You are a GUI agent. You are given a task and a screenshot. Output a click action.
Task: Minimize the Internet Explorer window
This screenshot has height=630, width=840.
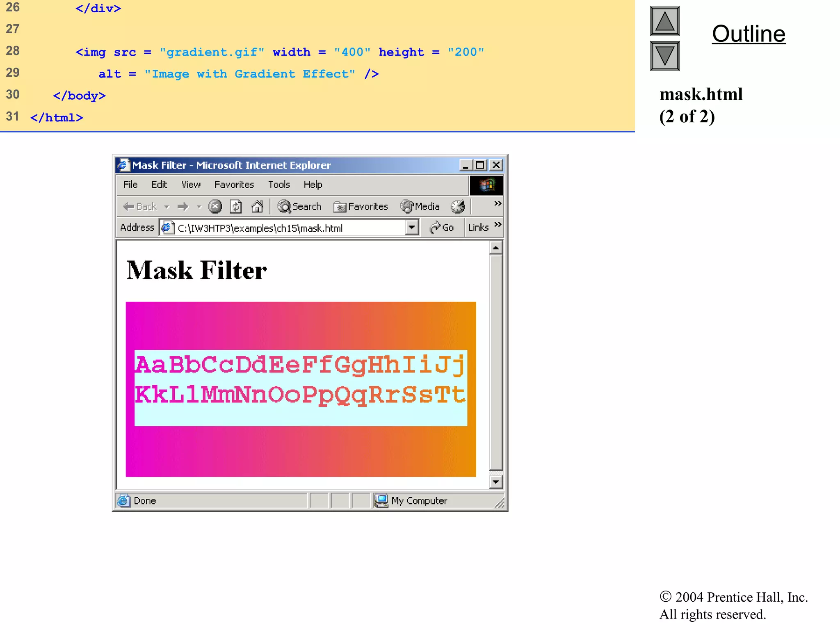465,165
